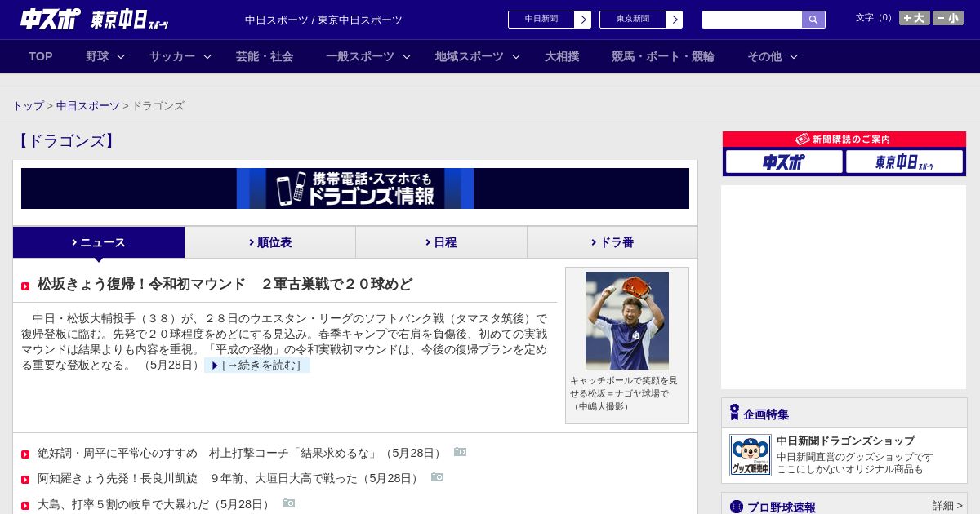
Task: Click the トップ breadcrumb link
Action: point(29,106)
